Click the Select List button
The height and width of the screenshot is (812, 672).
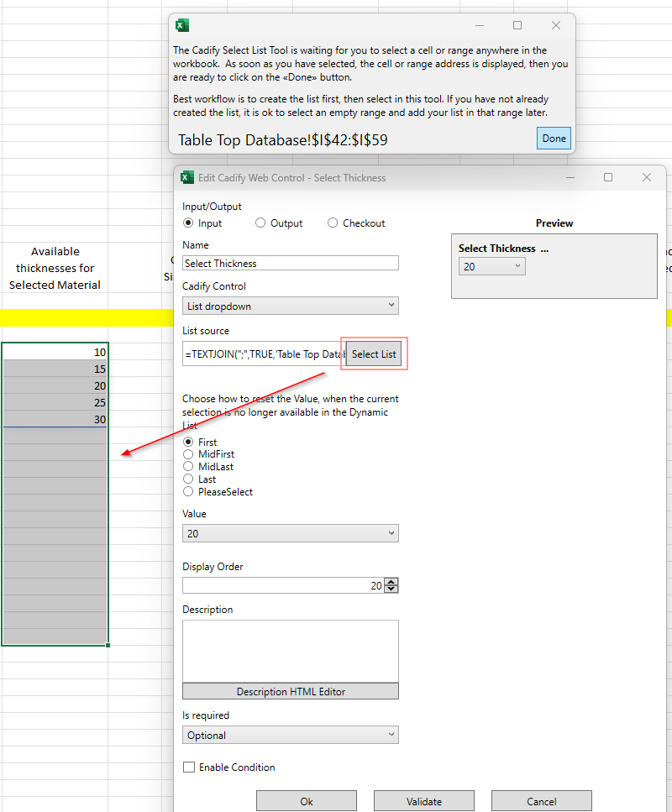pos(374,354)
